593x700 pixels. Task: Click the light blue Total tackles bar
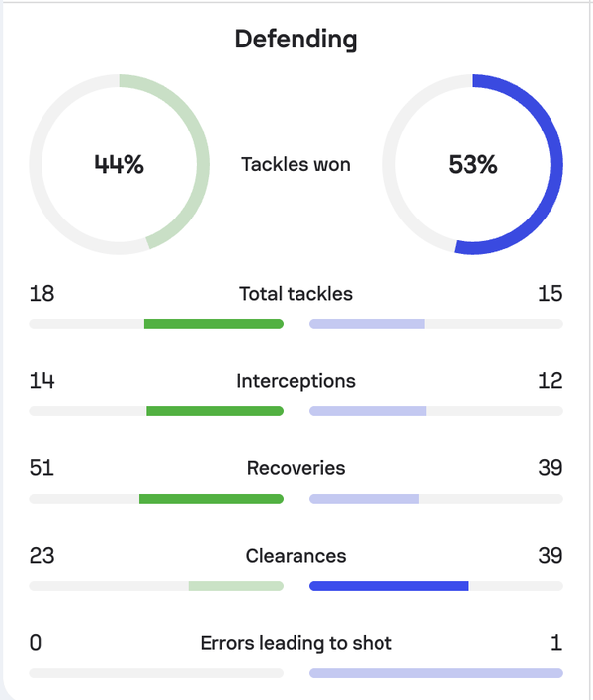[367, 324]
